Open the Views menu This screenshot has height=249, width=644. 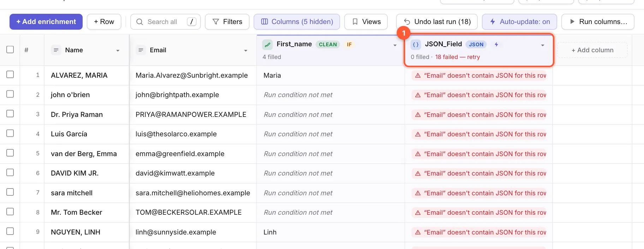pyautogui.click(x=366, y=22)
